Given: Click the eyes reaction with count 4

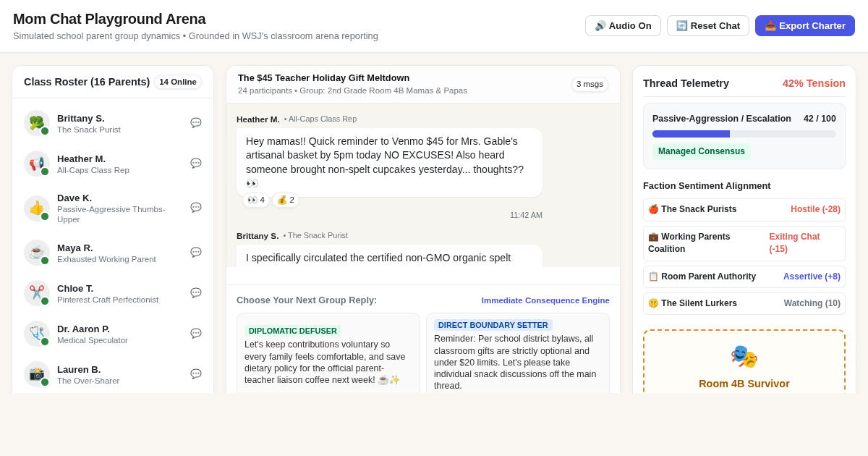Looking at the screenshot, I should click(256, 200).
